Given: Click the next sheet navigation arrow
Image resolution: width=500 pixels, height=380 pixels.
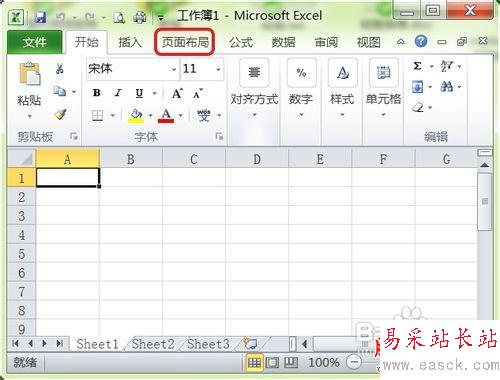Looking at the screenshot, I should click(44, 343).
